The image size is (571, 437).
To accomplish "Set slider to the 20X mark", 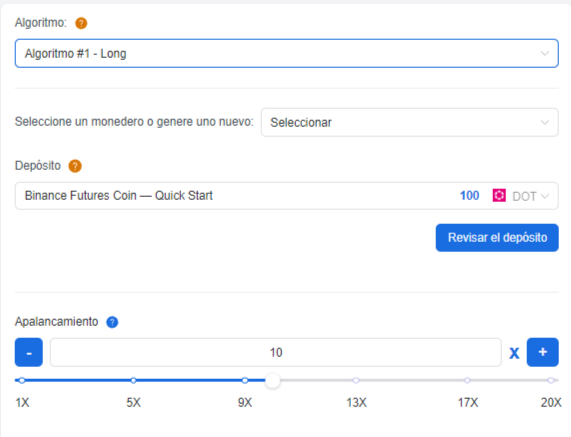I will click(x=551, y=381).
